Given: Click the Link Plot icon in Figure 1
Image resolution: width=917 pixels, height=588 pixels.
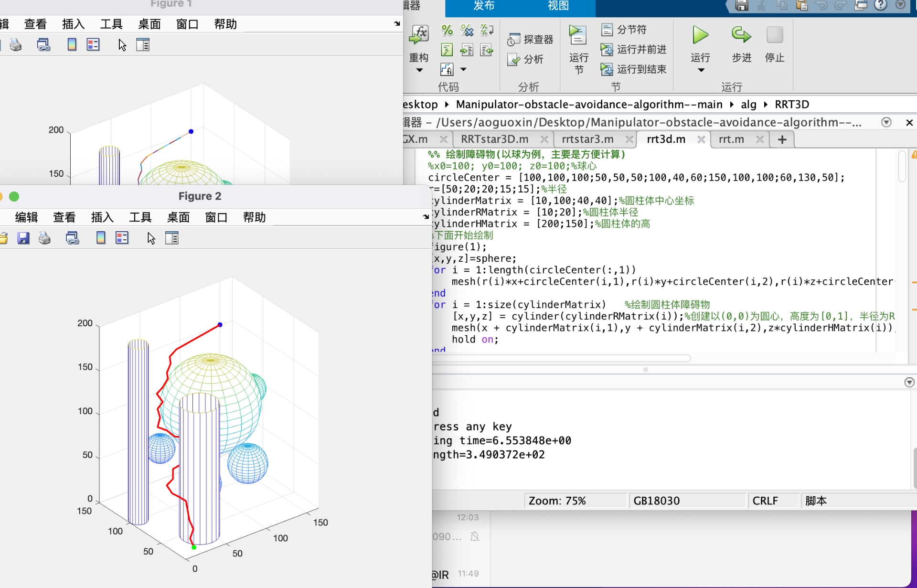Looking at the screenshot, I should coord(44,45).
